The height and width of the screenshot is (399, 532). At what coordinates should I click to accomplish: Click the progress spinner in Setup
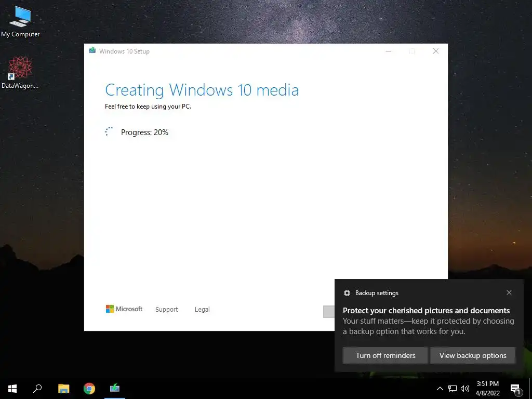coord(109,131)
